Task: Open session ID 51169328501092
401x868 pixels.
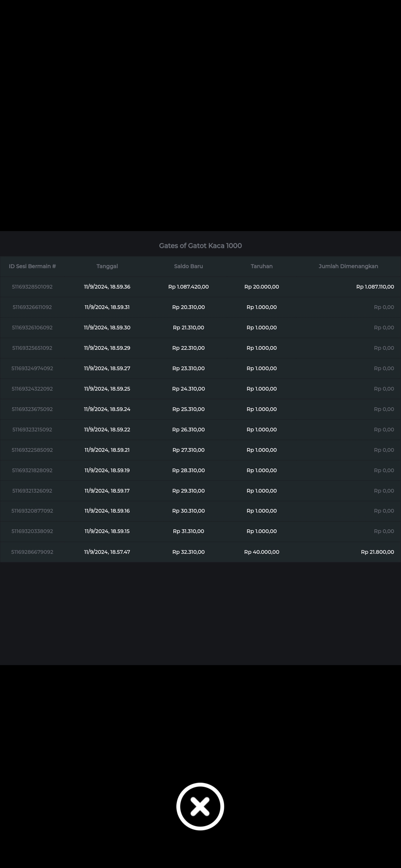Action: pos(32,287)
